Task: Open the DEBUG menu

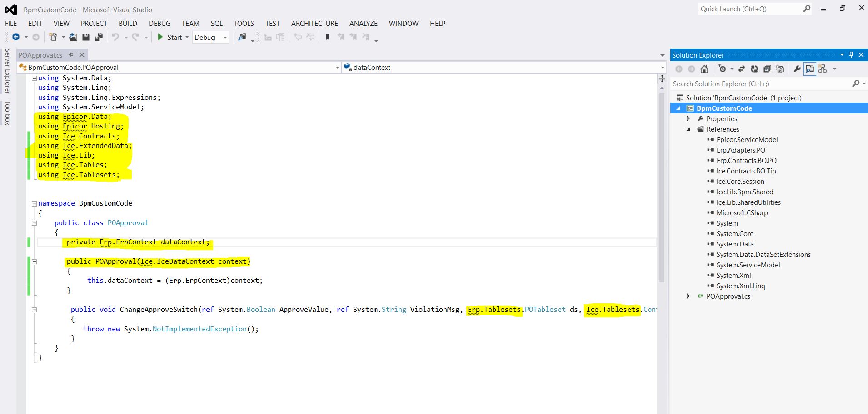Action: click(x=159, y=23)
